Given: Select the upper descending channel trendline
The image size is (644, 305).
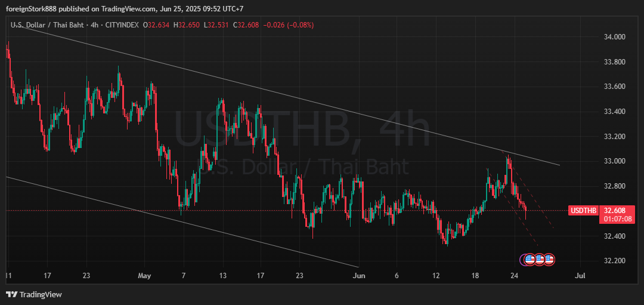Looking at the screenshot, I should tap(287, 97).
